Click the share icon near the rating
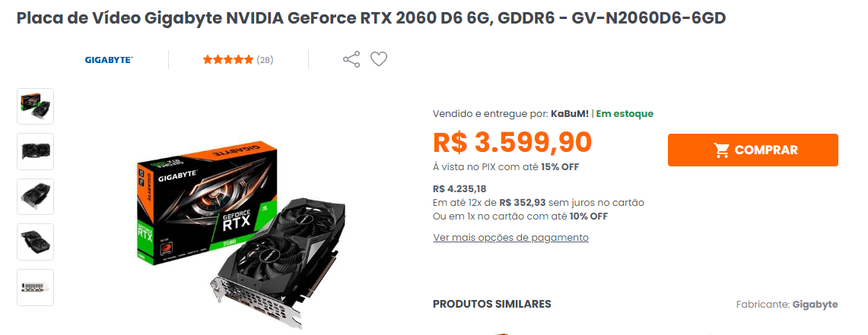Image resolution: width=868 pixels, height=335 pixels. 351,59
